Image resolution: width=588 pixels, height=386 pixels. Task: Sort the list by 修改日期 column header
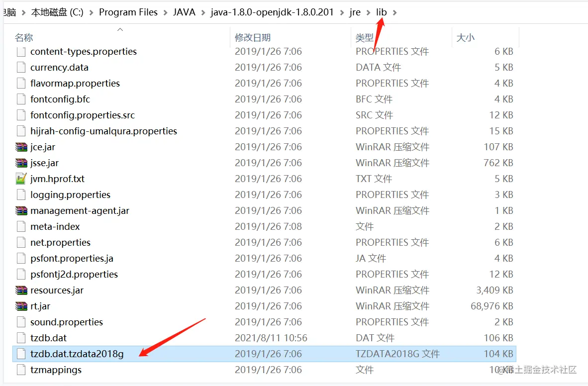click(253, 37)
